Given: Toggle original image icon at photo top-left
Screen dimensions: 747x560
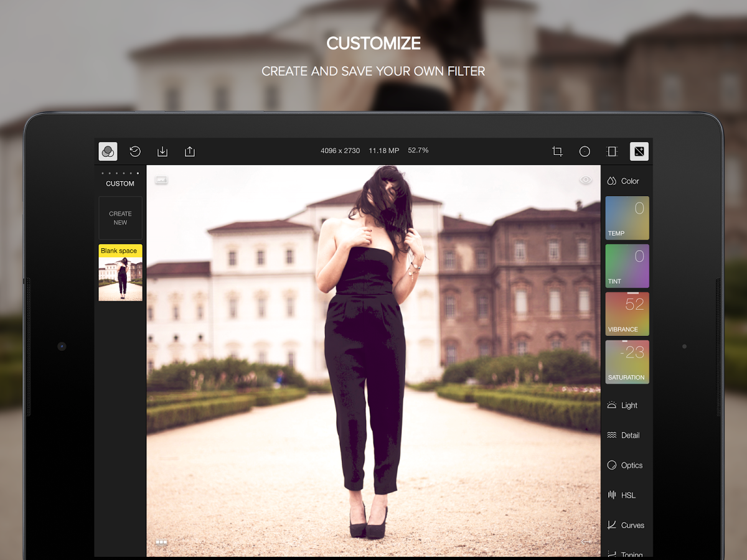Looking at the screenshot, I should pyautogui.click(x=161, y=180).
